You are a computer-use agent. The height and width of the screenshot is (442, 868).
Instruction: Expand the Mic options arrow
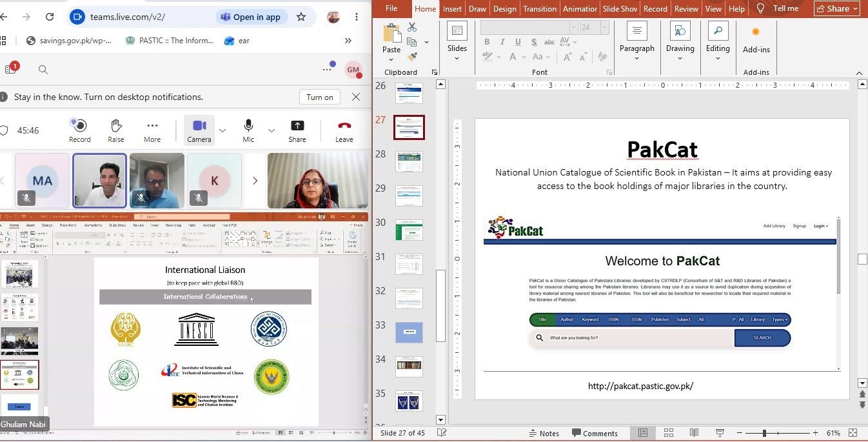click(x=271, y=130)
